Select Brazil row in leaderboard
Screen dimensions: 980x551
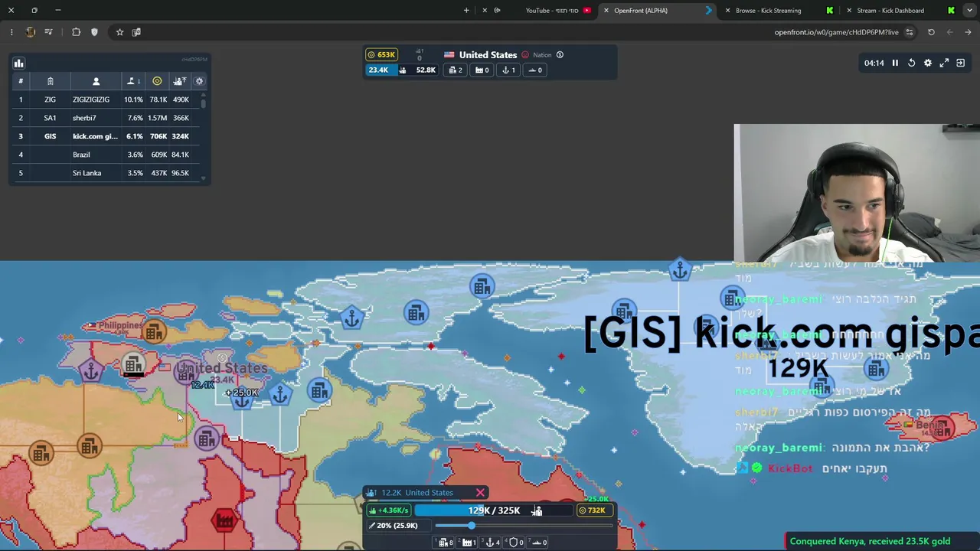click(106, 155)
